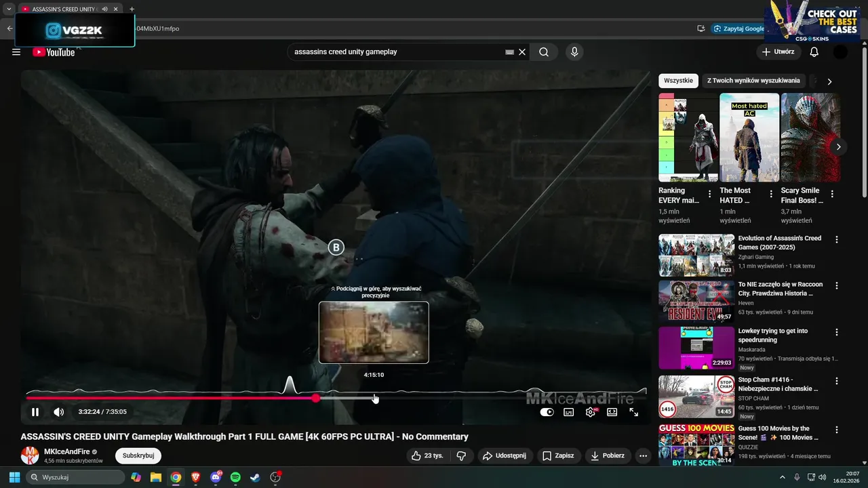868x488 pixels.
Task: Enter fullscreen mode in the player
Action: coord(634,411)
